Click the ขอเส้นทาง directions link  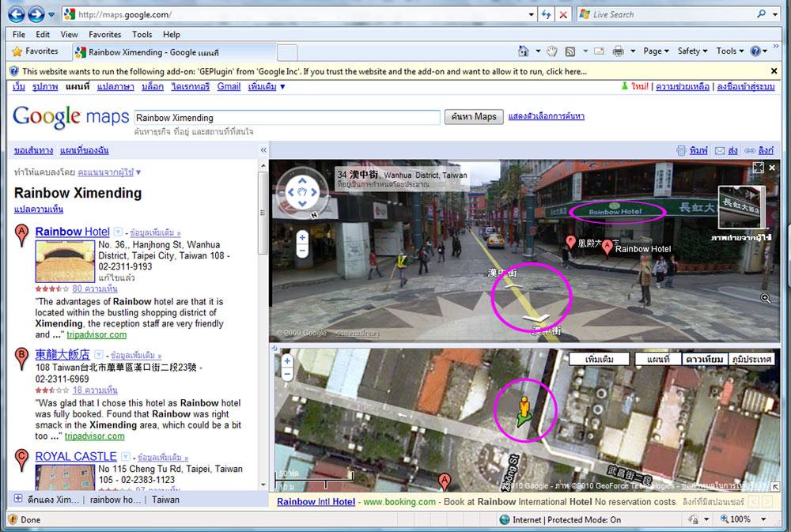(33, 150)
